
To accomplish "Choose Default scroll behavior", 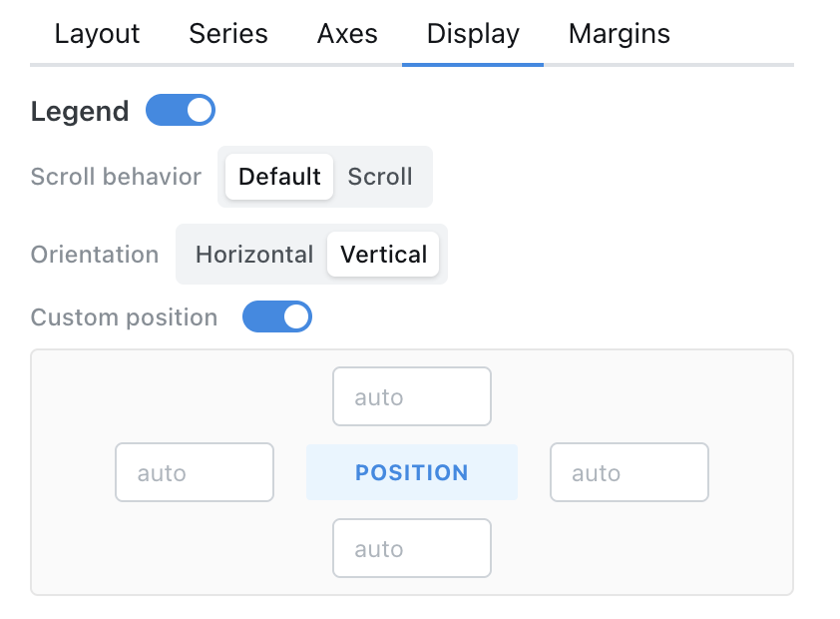I will [279, 177].
